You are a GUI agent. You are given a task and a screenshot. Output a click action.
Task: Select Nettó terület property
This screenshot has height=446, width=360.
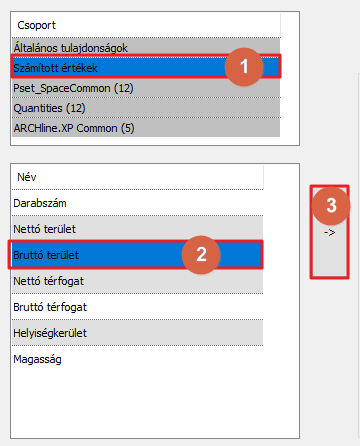coord(137,229)
